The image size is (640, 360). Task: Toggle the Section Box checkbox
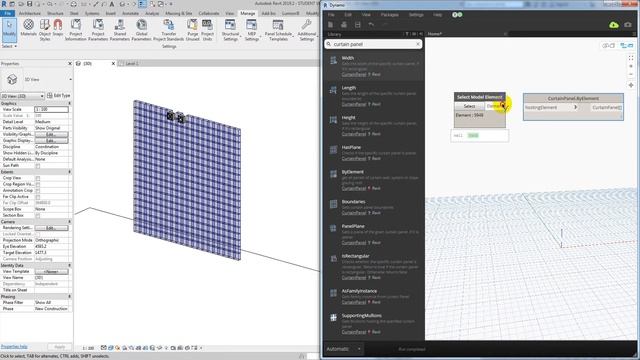(x=38, y=216)
